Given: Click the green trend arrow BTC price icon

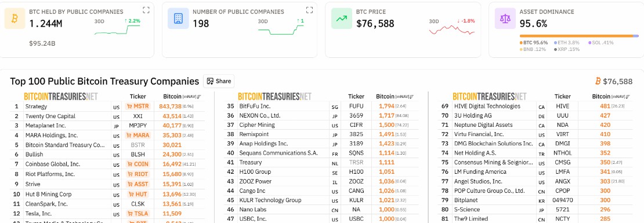Looking at the screenshot, I should (x=341, y=19).
